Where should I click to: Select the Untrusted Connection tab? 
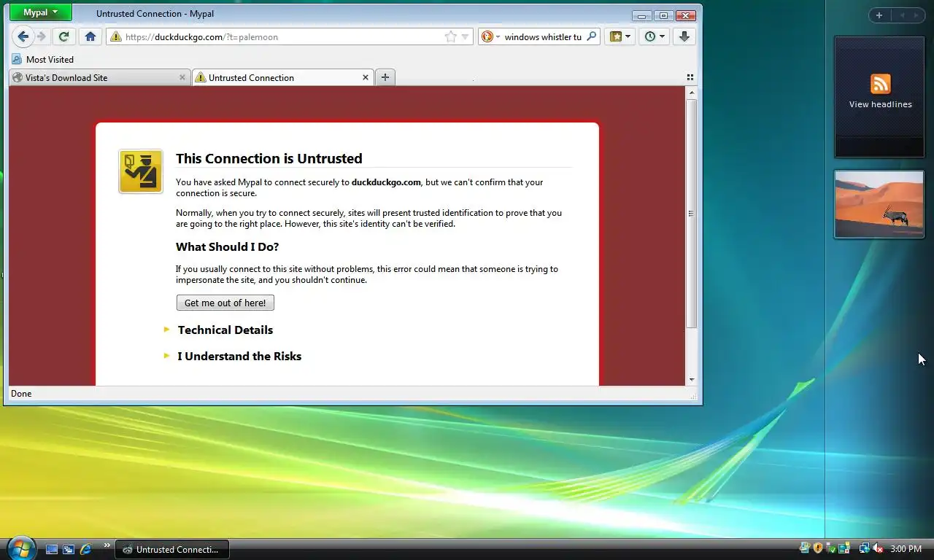pos(283,77)
